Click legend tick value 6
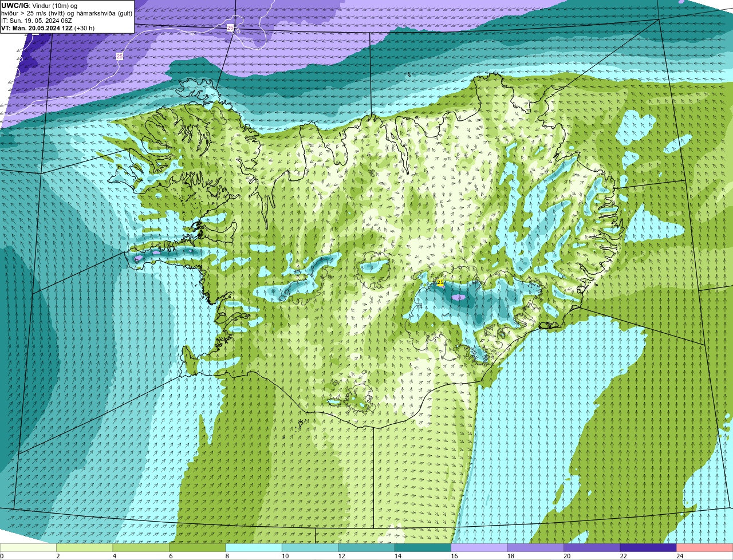Image resolution: width=733 pixels, height=560 pixels. 171,556
